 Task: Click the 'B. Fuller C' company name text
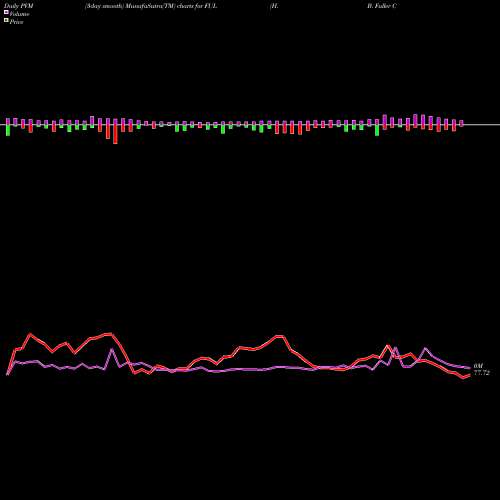[x=382, y=6]
